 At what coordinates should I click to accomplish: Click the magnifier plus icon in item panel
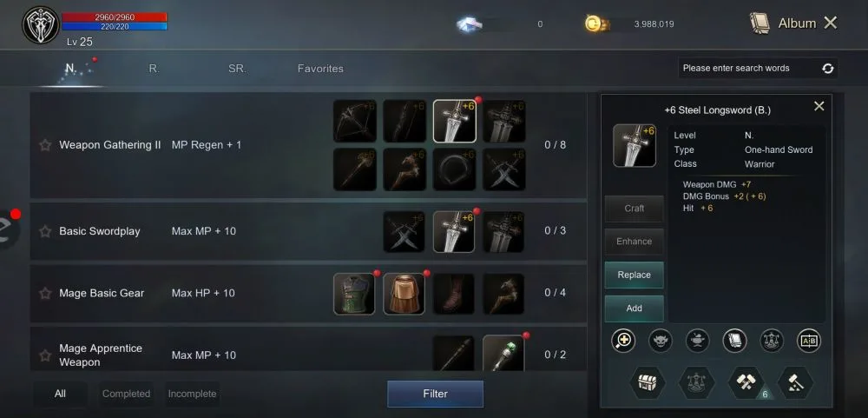coord(623,341)
